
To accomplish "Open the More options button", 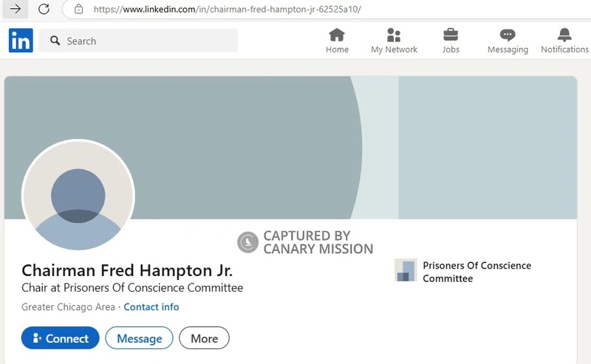I will point(204,338).
